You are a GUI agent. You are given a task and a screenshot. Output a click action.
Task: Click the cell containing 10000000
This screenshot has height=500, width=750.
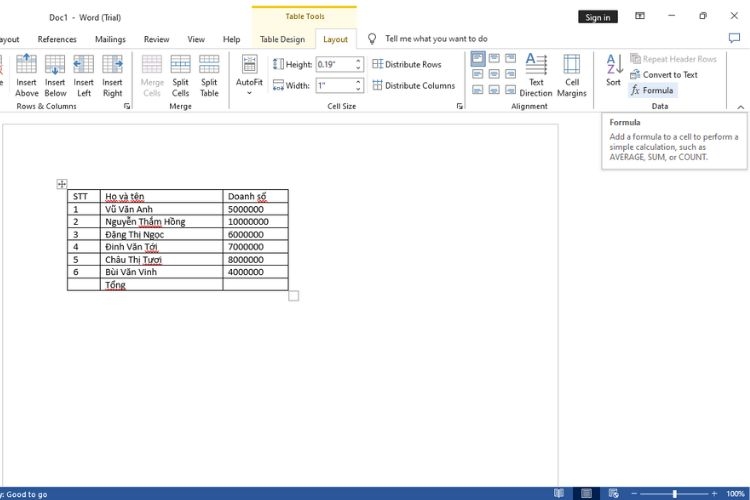coord(255,222)
